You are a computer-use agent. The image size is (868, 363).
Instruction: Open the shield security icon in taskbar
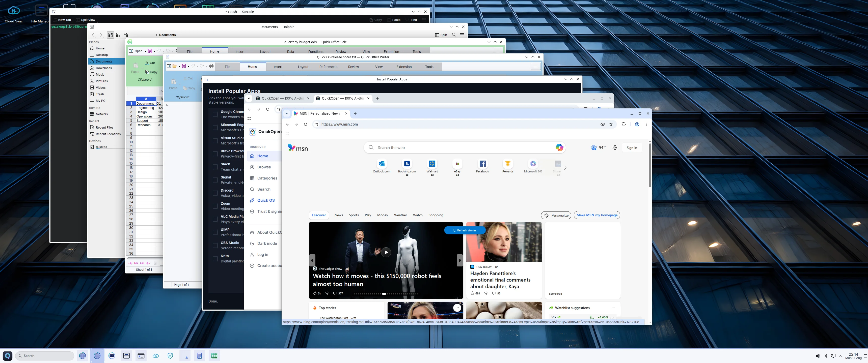pos(170,356)
